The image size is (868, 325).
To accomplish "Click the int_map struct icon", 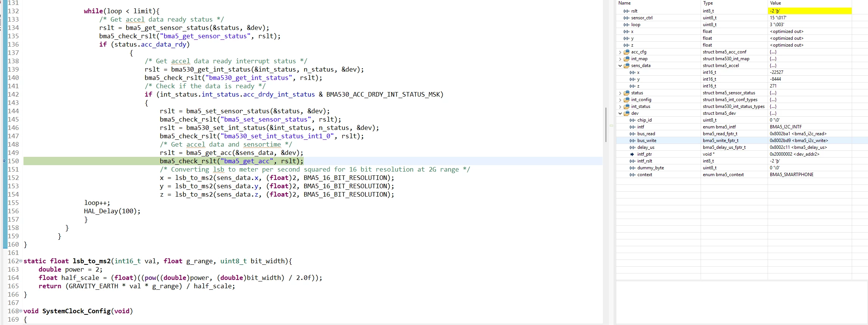I will click(x=627, y=59).
